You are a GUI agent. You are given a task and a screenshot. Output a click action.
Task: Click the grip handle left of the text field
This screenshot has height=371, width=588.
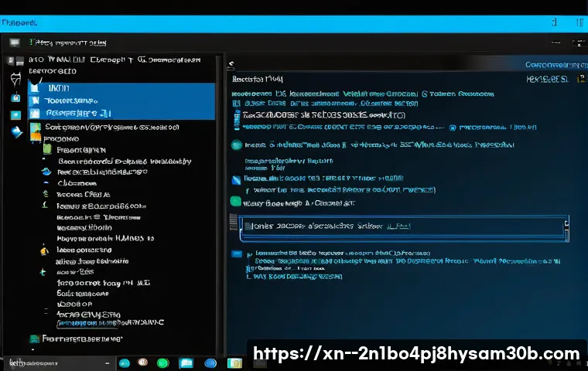233,223
